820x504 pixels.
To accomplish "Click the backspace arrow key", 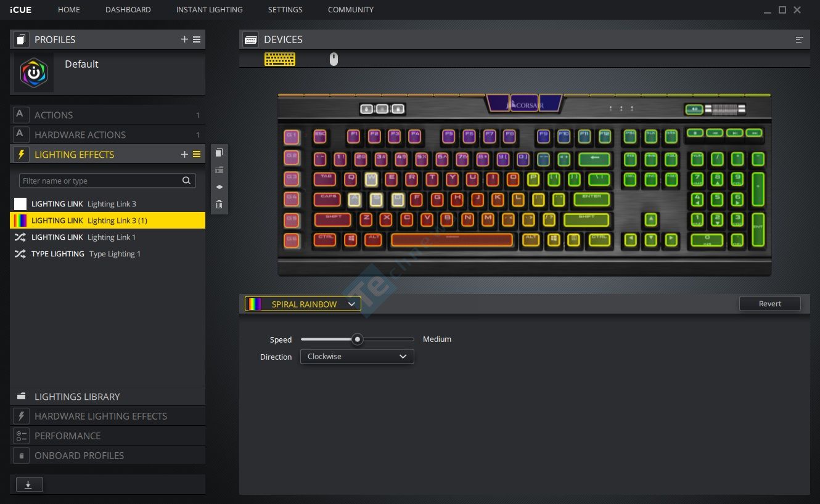I will 594,160.
